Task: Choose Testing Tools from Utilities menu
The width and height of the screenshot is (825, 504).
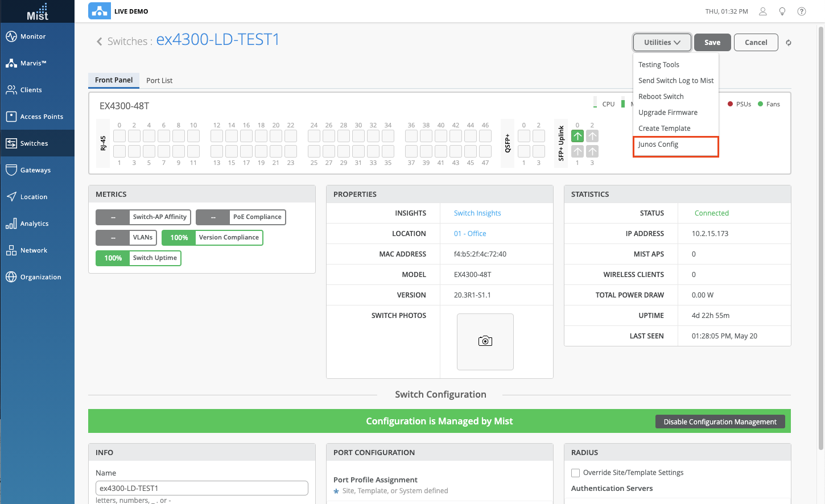Action: [676, 65]
